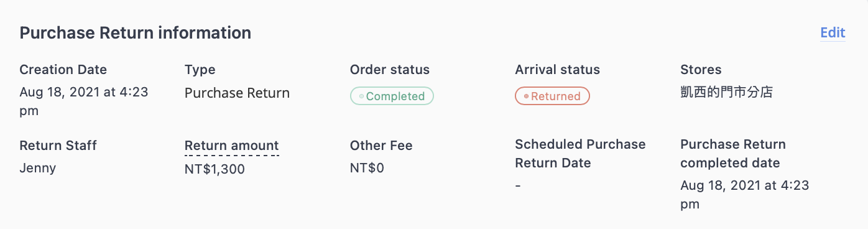This screenshot has width=868, height=229.
Task: Select the NT$1,300 return amount value
Action: pos(215,169)
